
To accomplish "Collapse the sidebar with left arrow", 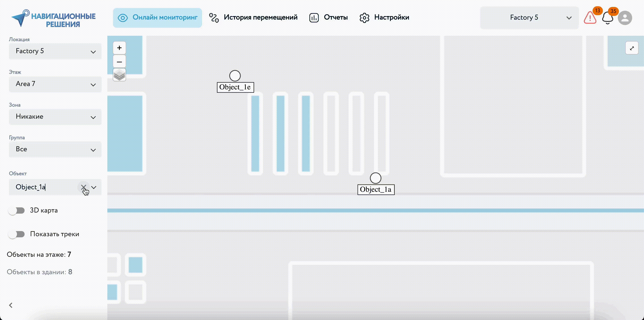I will click(11, 305).
